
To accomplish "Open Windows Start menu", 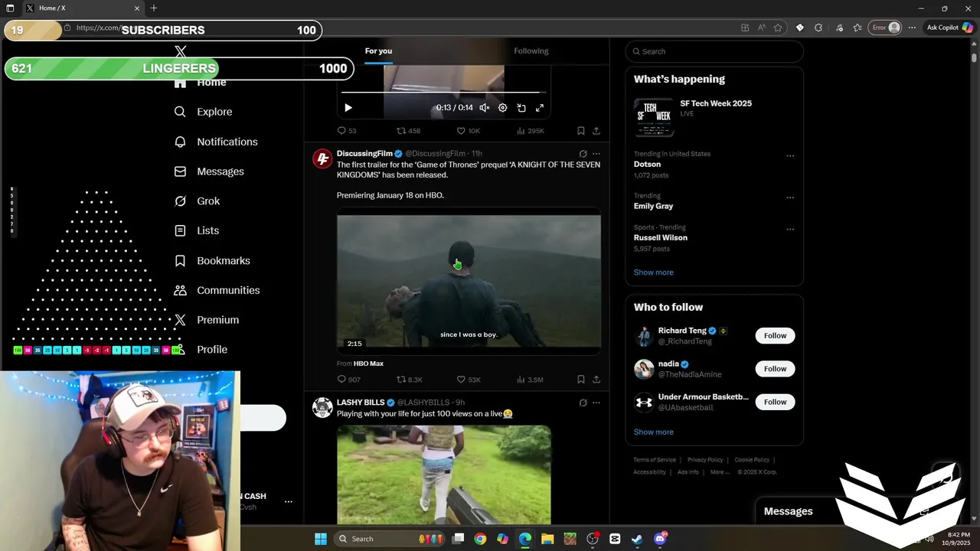I will click(321, 539).
